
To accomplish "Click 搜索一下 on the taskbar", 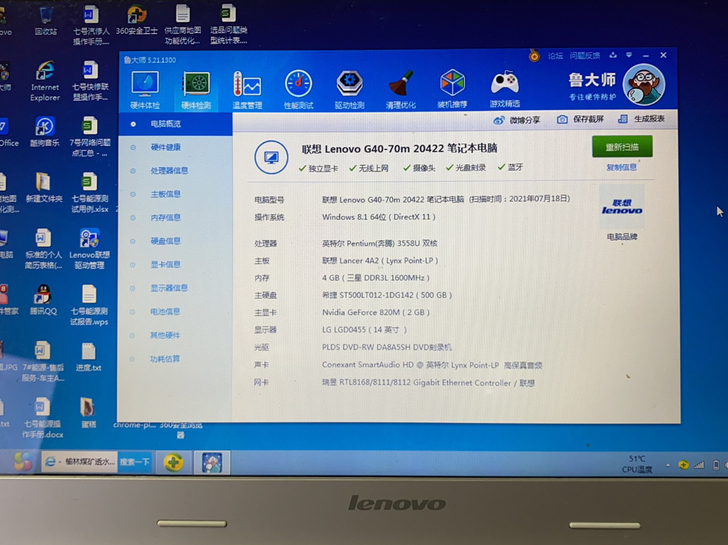I will (x=135, y=462).
